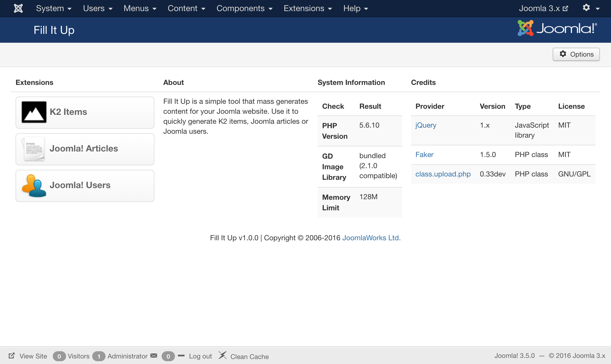Click the messages count badge
611x364 pixels.
[168, 356]
